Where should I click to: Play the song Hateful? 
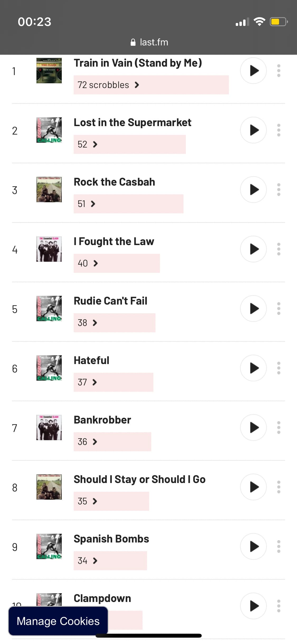pyautogui.click(x=253, y=368)
